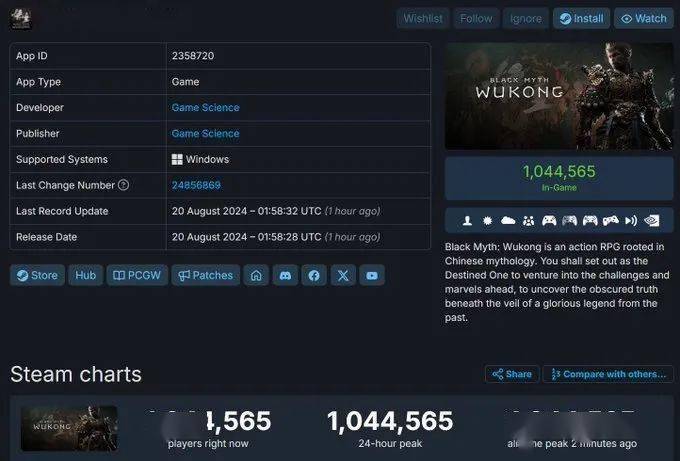Viewport: 680px width, 461px height.
Task: Toggle Follow for this game
Action: point(476,18)
